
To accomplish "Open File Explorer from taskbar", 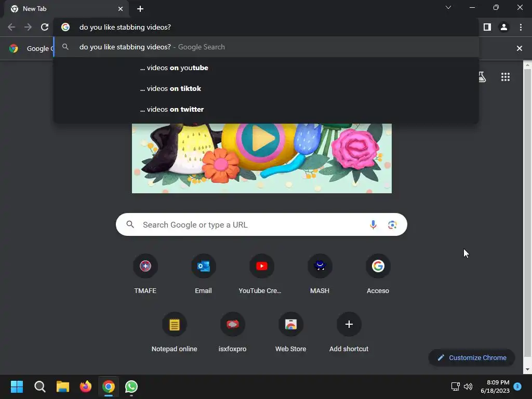I will click(63, 387).
